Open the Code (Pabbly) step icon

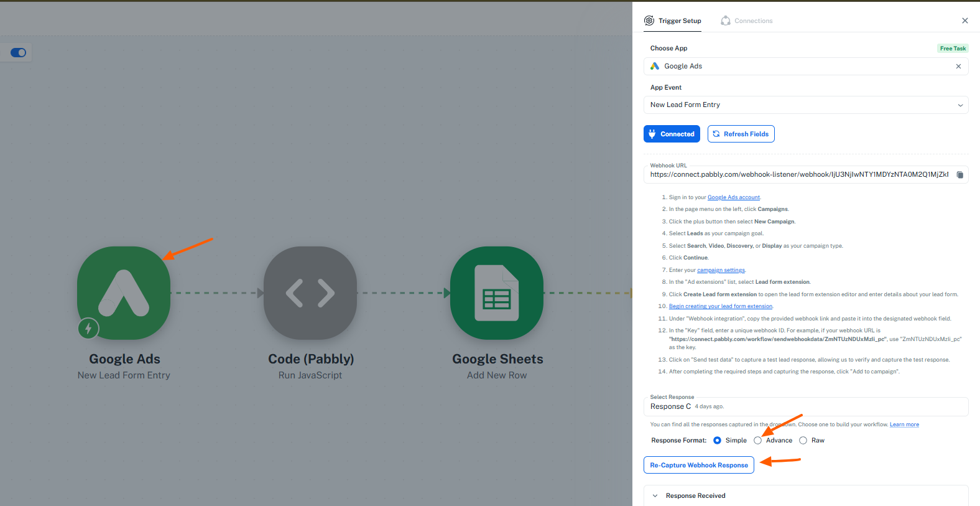click(310, 293)
